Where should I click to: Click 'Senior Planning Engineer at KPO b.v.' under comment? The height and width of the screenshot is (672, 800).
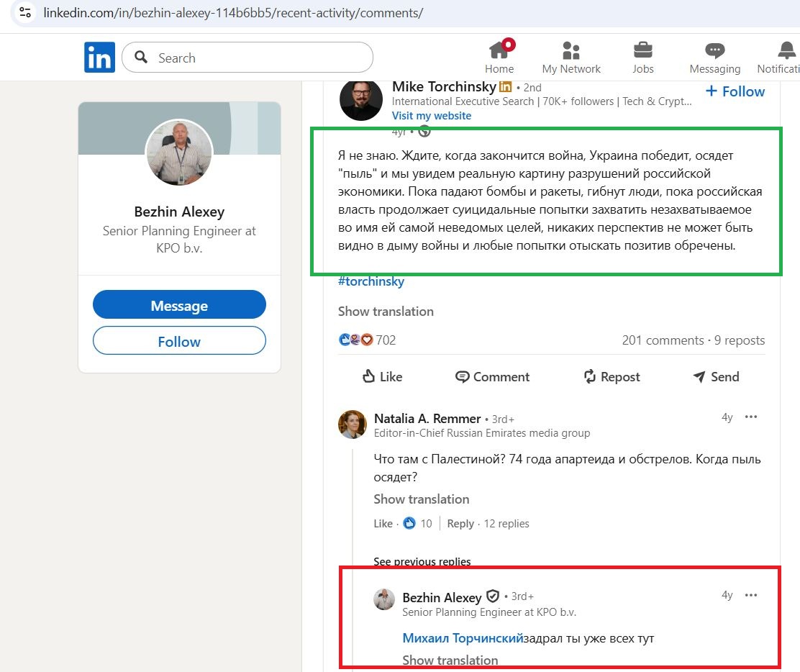[488, 612]
